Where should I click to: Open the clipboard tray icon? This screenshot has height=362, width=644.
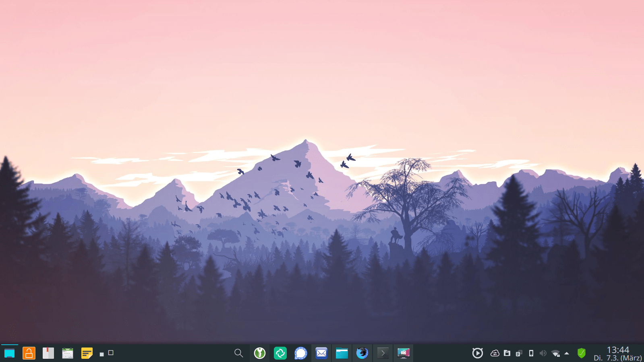519,353
